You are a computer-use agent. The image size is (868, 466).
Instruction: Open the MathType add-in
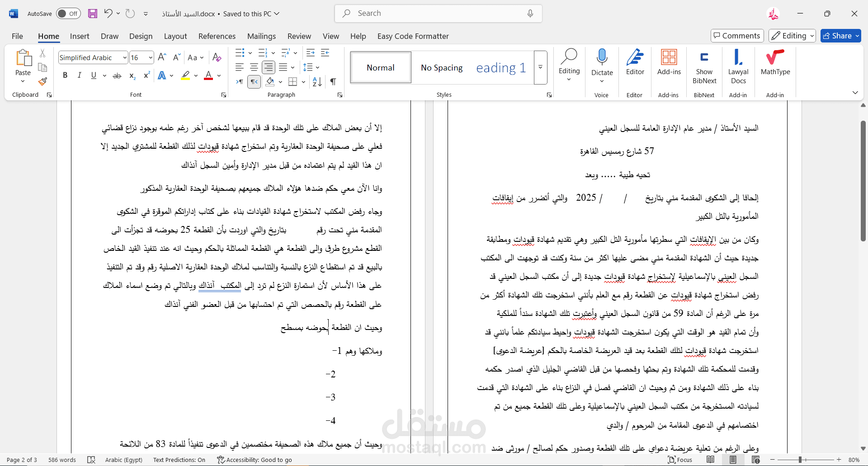(x=775, y=63)
